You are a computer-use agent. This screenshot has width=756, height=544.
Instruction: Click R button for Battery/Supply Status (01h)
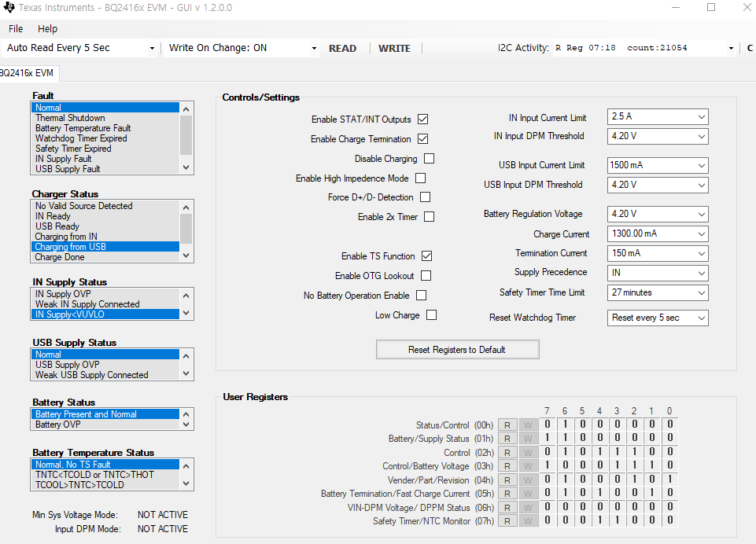point(507,439)
